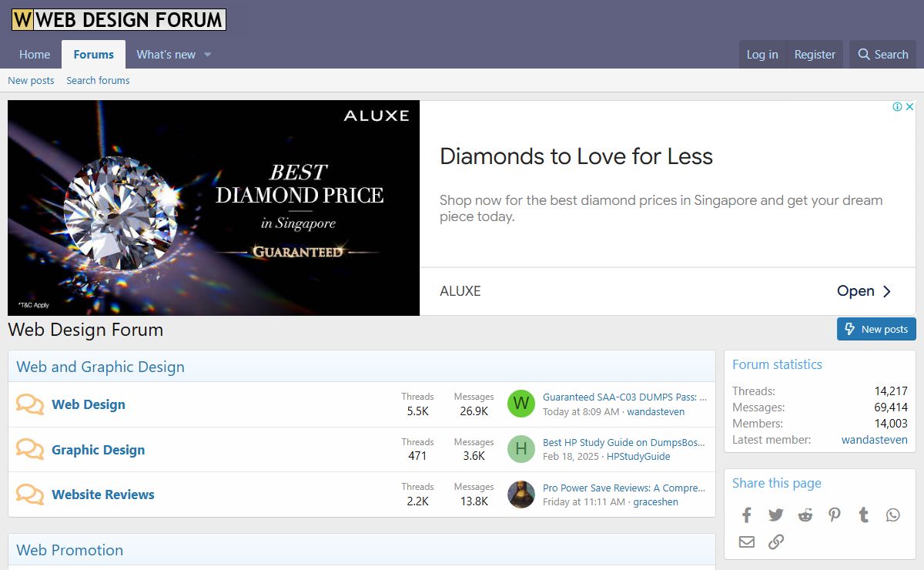
Task: Click the Share this page heading
Action: coord(777,483)
